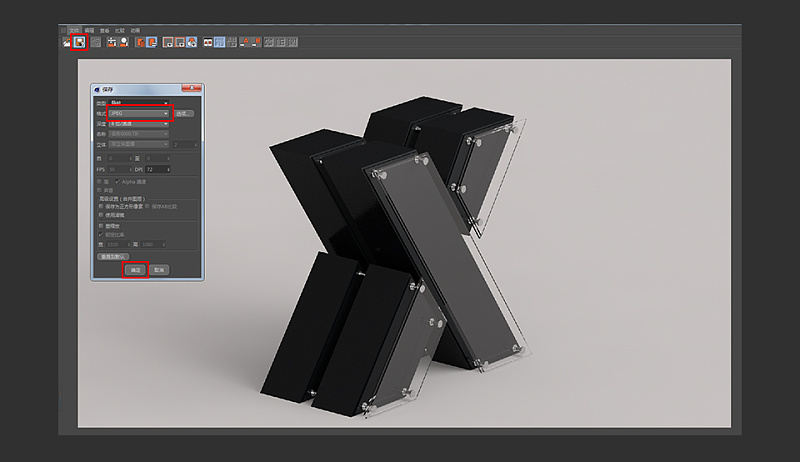The height and width of the screenshot is (462, 800).
Task: Click the open picture icon in toolbar
Action: [65, 42]
